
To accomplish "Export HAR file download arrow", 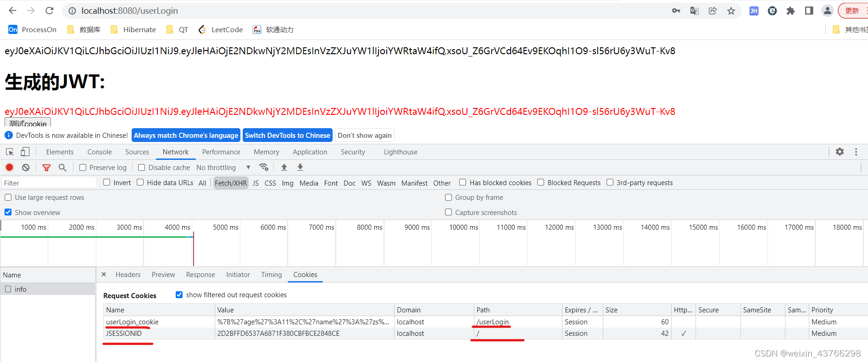I will pos(300,167).
